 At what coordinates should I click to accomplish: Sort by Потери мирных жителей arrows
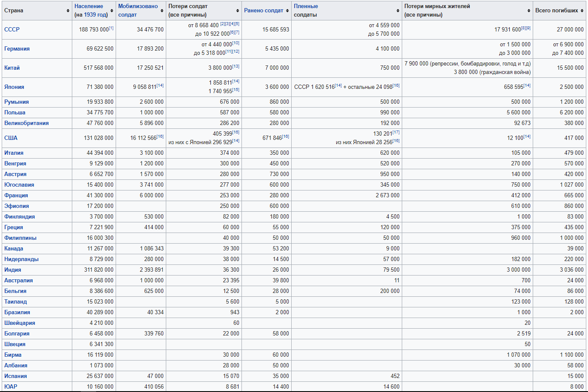529,11
